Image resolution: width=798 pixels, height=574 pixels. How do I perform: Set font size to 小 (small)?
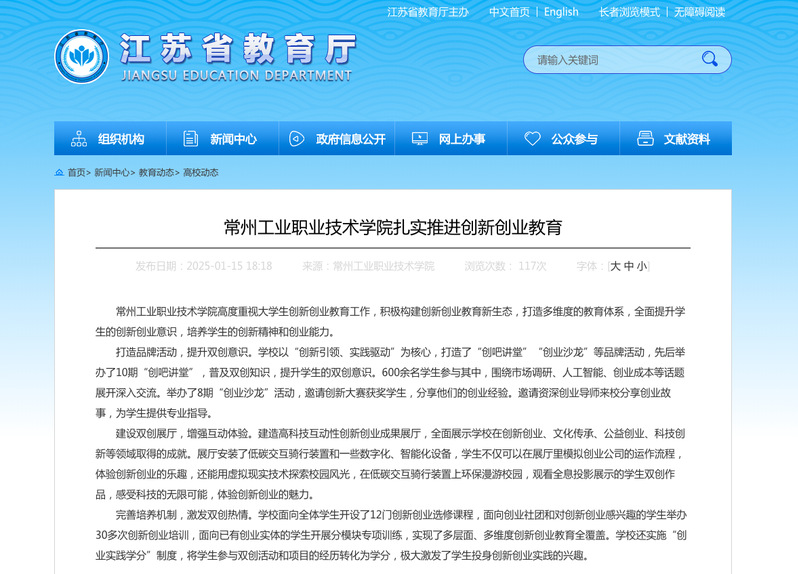(x=642, y=266)
